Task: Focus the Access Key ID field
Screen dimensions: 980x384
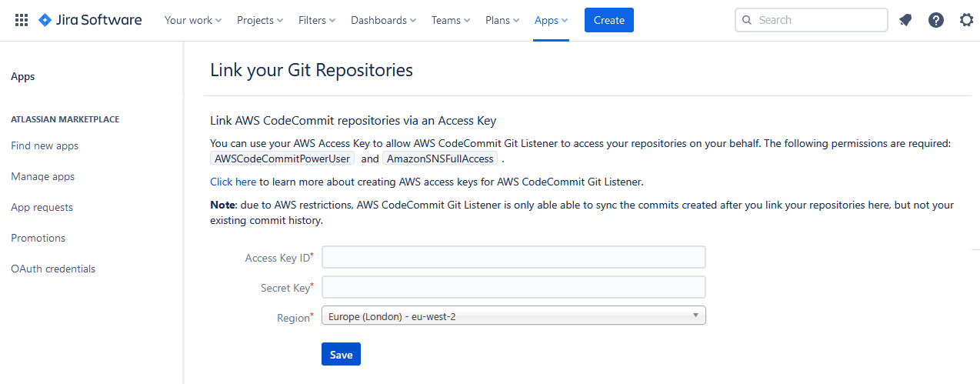Action: point(514,257)
